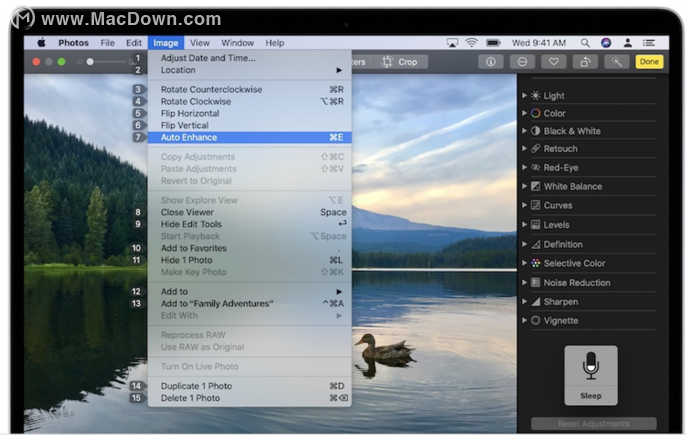The width and height of the screenshot is (687, 439).
Task: Expand the White Balance section
Action: pyautogui.click(x=524, y=186)
